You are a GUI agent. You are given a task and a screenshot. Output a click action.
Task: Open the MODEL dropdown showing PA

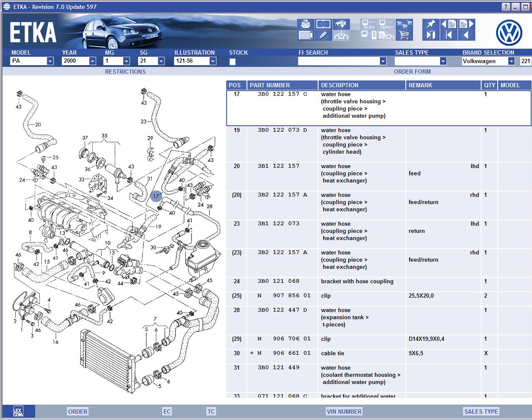tap(50, 61)
